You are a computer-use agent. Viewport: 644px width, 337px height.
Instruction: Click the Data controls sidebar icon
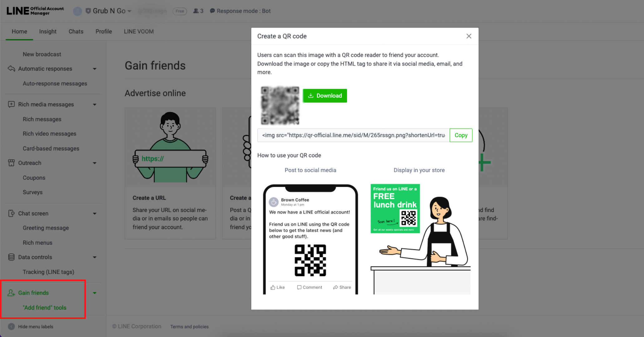(11, 257)
